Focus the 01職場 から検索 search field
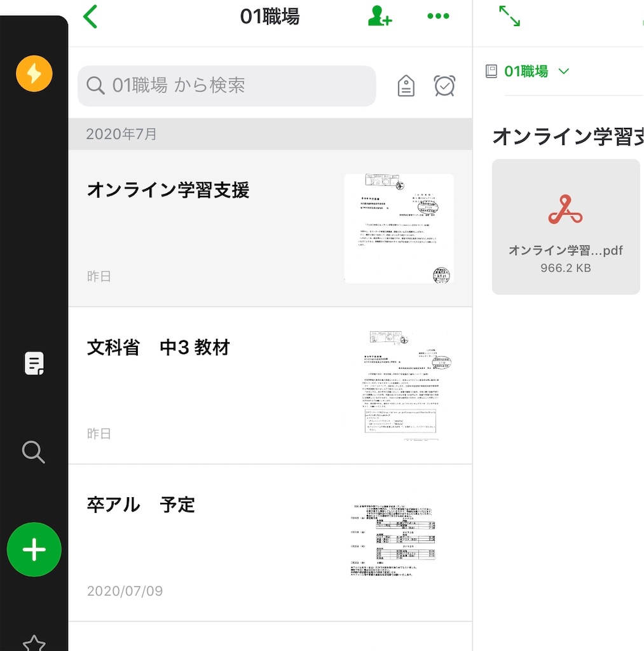The width and height of the screenshot is (644, 651). coord(227,86)
